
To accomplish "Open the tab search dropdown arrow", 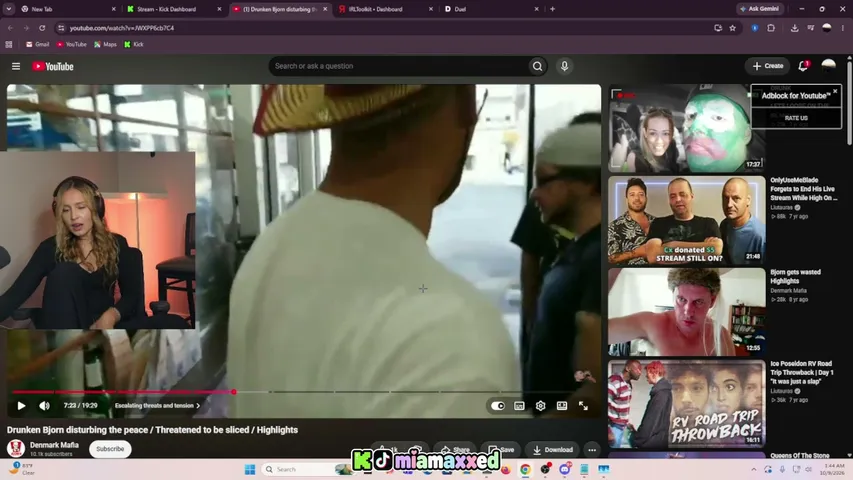I will tap(9, 9).
